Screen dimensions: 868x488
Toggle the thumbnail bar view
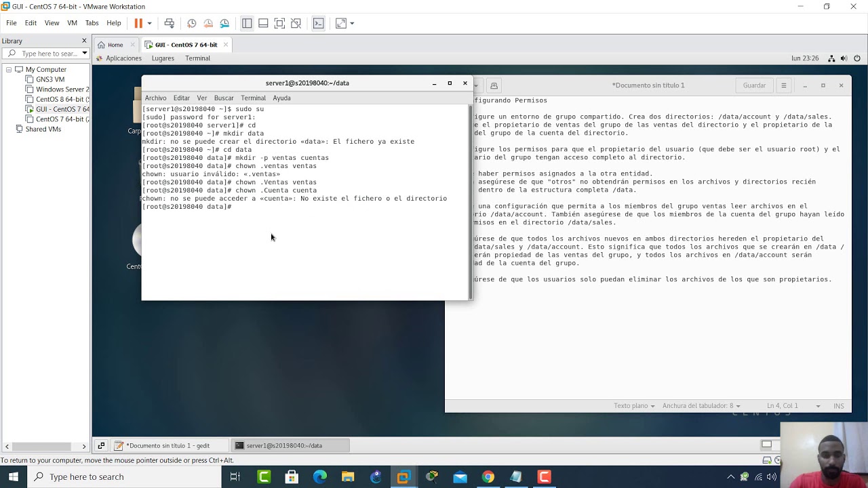[x=263, y=23]
